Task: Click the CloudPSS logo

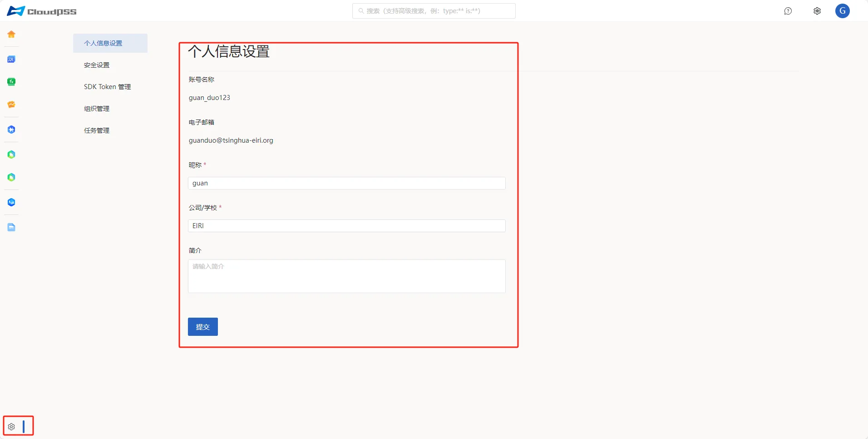Action: [42, 11]
